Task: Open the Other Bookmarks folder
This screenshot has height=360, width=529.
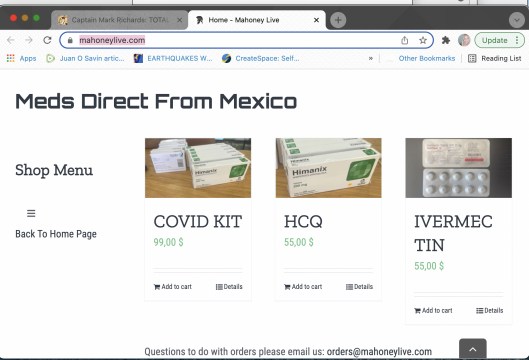Action: 426,58
